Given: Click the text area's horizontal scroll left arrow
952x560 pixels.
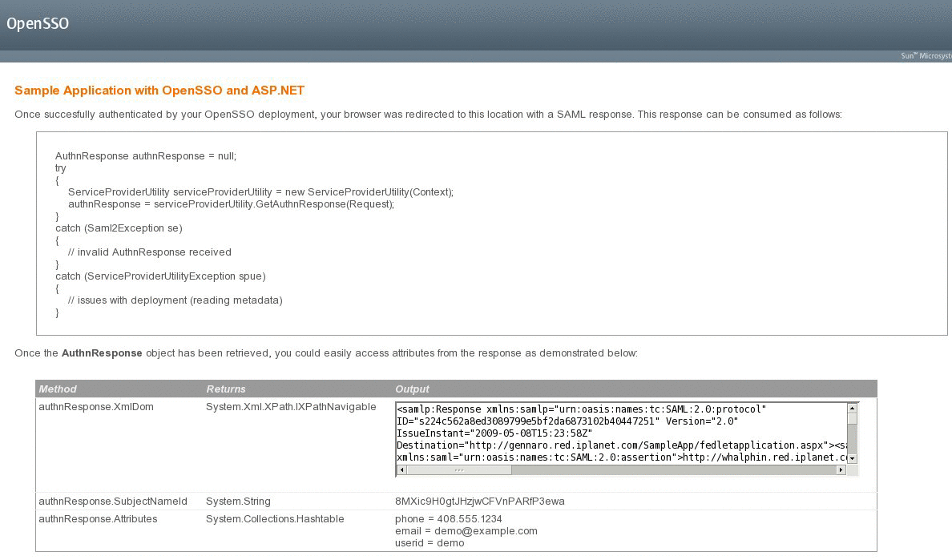Looking at the screenshot, I should pos(401,469).
